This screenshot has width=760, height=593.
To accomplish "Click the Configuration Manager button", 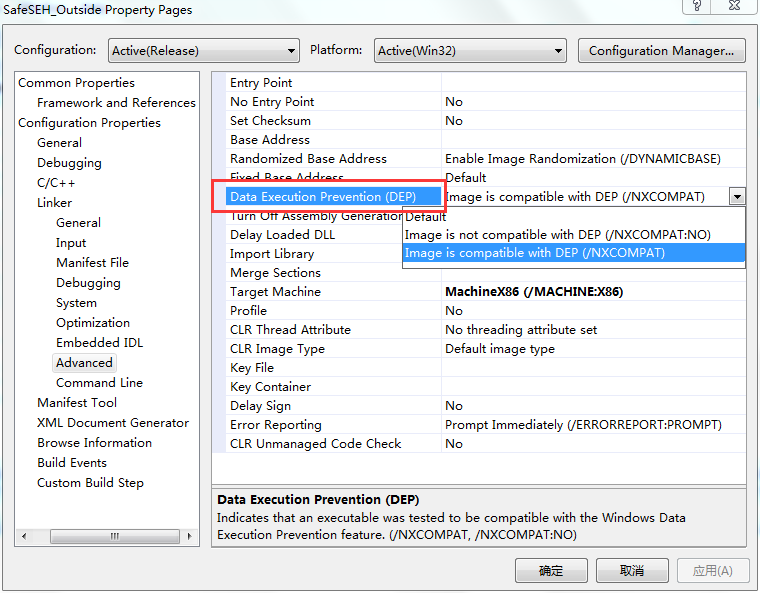I will (662, 51).
